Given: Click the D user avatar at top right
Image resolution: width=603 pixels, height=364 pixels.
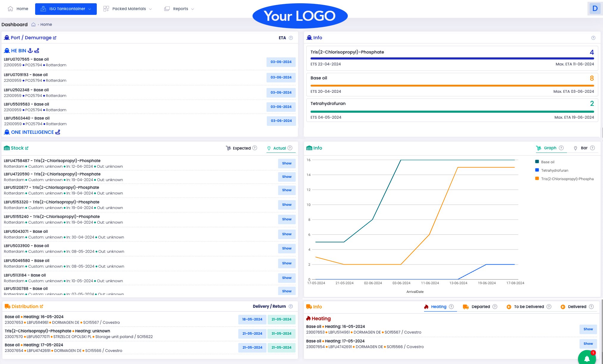Looking at the screenshot, I should tap(594, 9).
